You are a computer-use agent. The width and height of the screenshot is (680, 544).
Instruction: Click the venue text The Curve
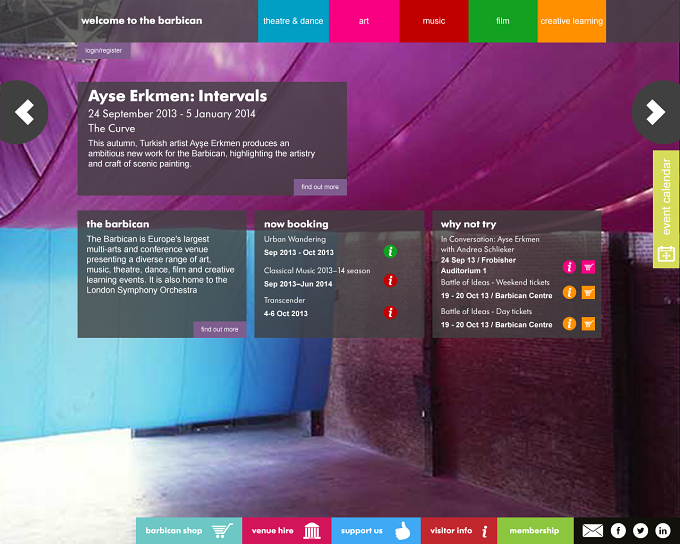(x=111, y=128)
